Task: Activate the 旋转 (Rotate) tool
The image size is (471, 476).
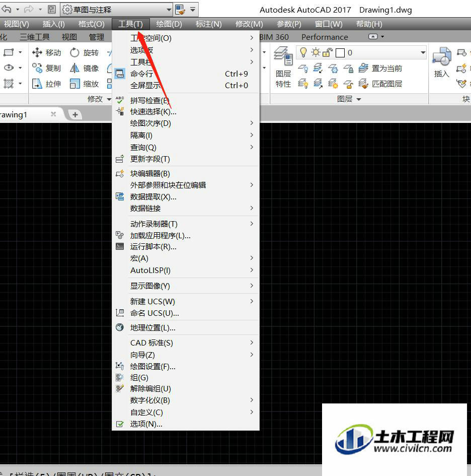Action: tap(85, 52)
